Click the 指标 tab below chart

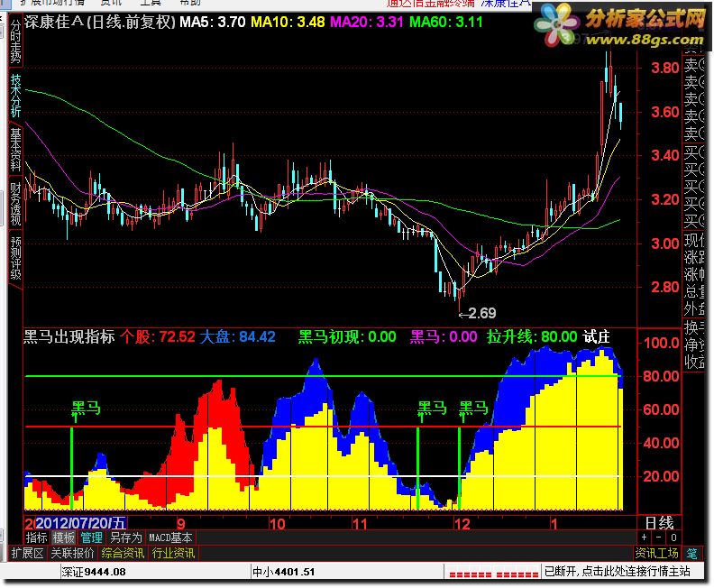(36, 537)
